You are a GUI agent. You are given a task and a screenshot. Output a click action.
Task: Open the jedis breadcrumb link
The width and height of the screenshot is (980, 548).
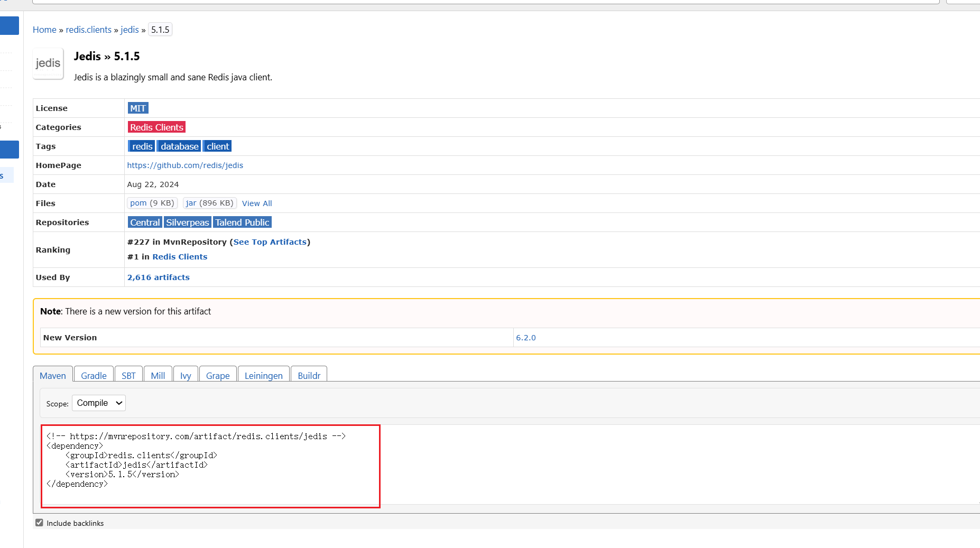point(130,30)
